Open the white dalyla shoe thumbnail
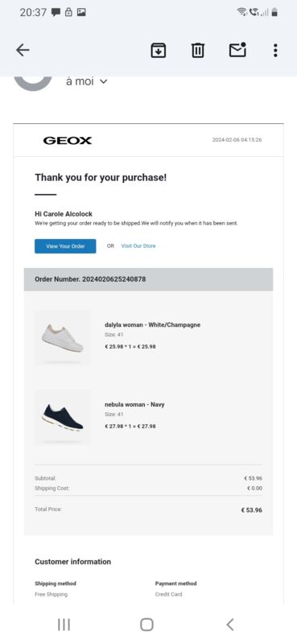 (x=62, y=338)
